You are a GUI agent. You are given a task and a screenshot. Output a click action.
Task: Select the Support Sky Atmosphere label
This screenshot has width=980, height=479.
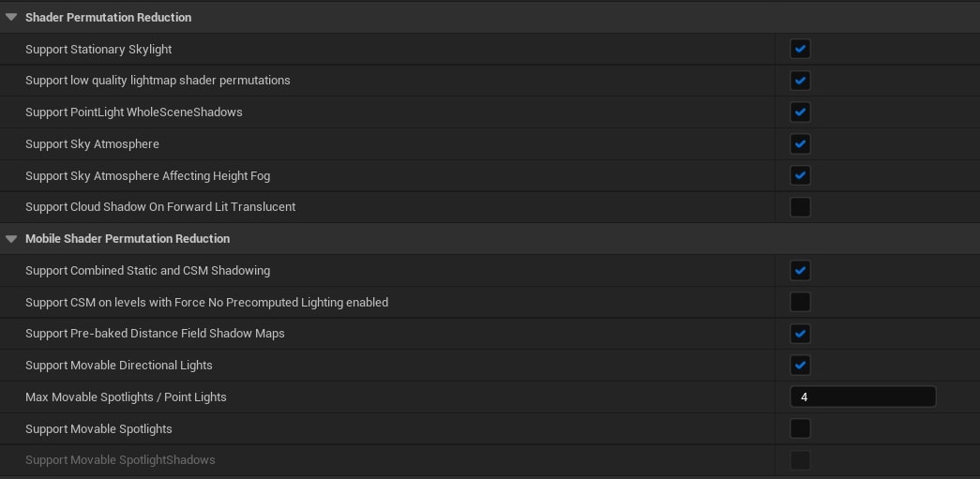92,144
